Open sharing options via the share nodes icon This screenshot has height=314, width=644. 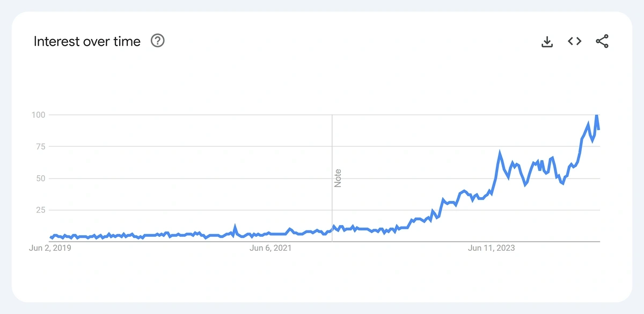click(602, 41)
